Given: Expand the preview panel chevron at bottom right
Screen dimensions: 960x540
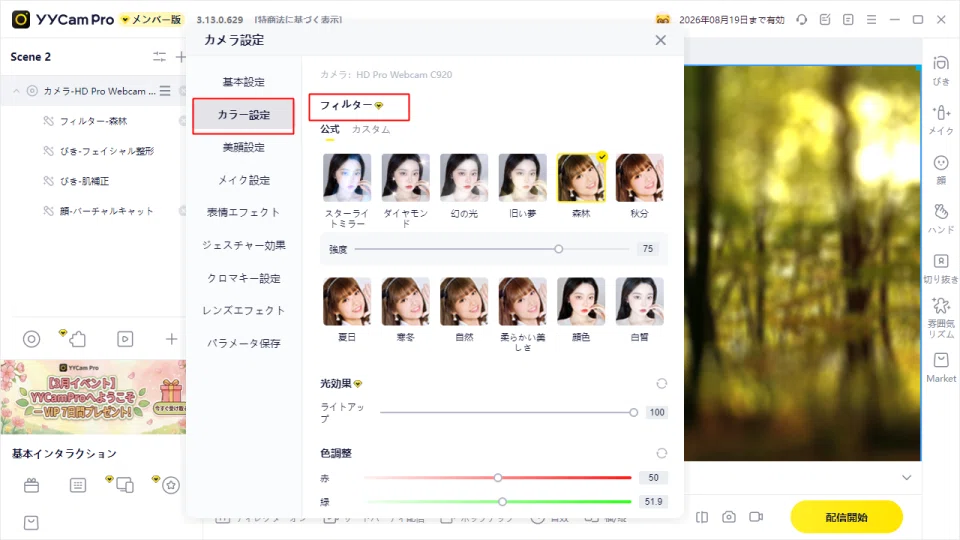Looking at the screenshot, I should (907, 478).
